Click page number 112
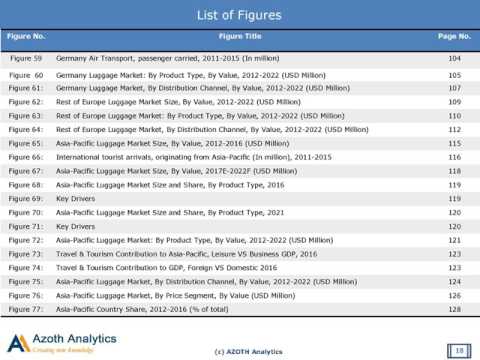Viewport: 480px width, 360px height. pos(455,130)
